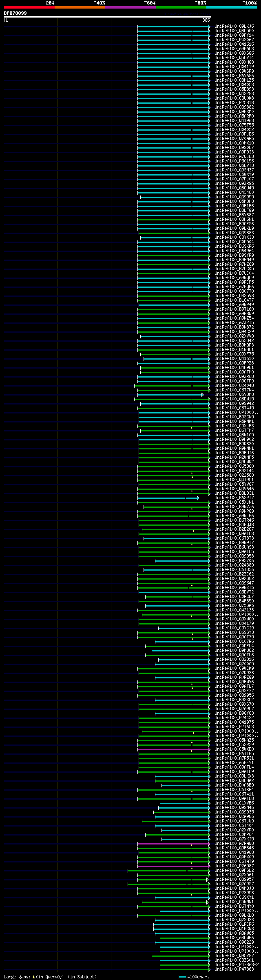261x980 pixels.
Task: Select the UniRef100_A3AW65 label
Action: click(x=234, y=933)
